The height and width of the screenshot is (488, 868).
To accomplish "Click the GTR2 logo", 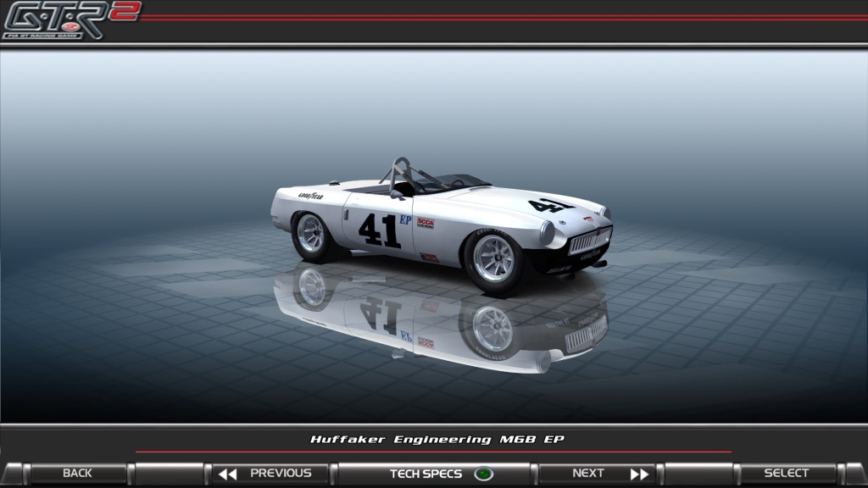I will 72,20.
